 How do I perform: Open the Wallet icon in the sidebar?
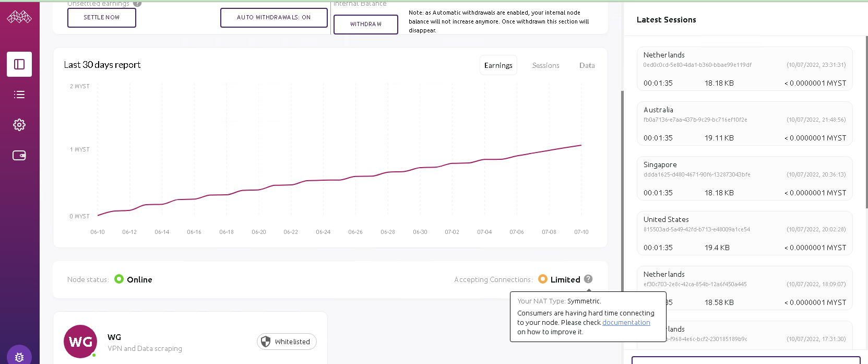(x=19, y=155)
